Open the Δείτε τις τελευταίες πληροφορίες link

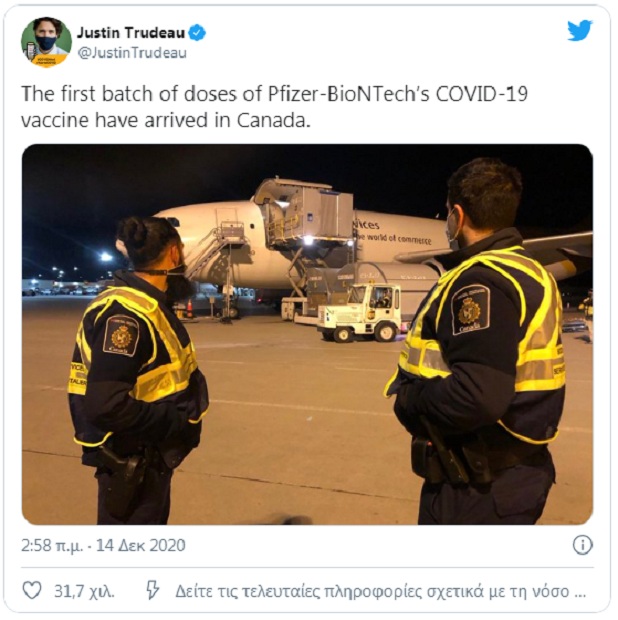(x=380, y=591)
